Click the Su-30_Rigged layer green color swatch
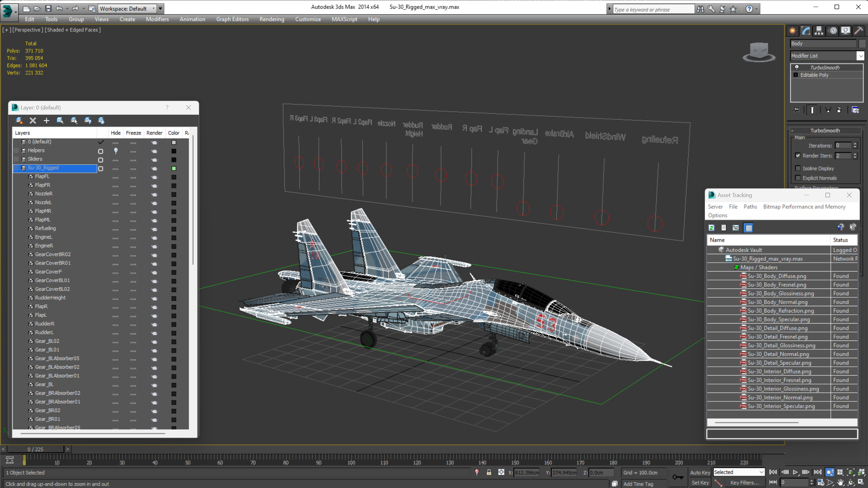The height and width of the screenshot is (488, 868). pyautogui.click(x=174, y=168)
